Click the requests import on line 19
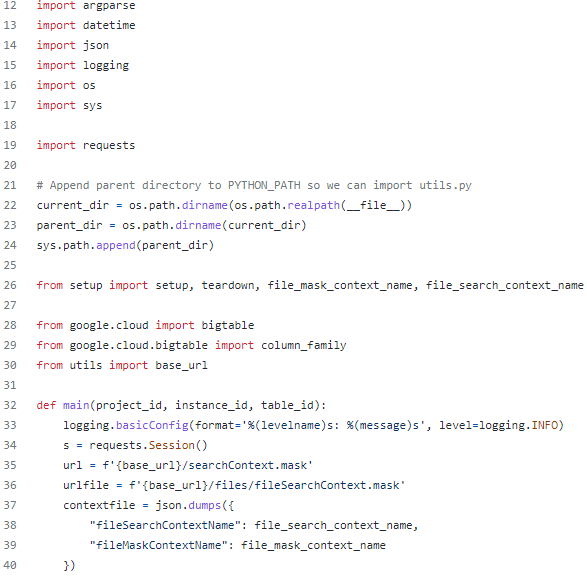 (x=109, y=146)
